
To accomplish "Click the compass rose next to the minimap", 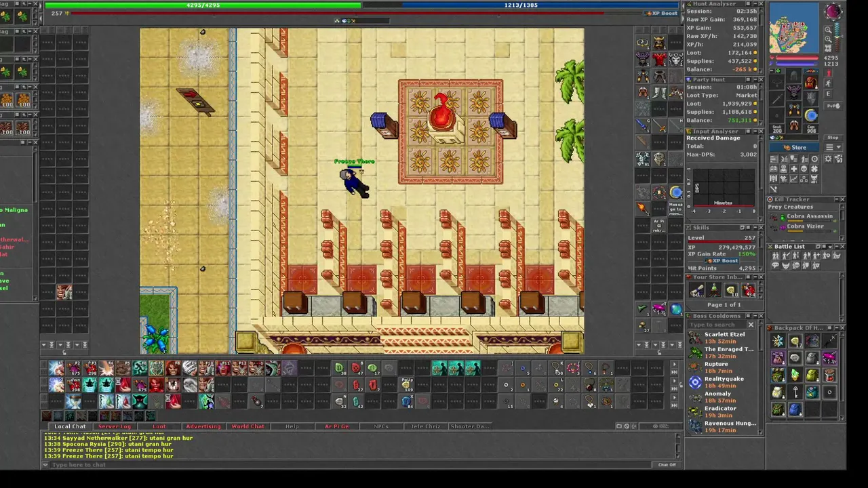I will pos(833,12).
